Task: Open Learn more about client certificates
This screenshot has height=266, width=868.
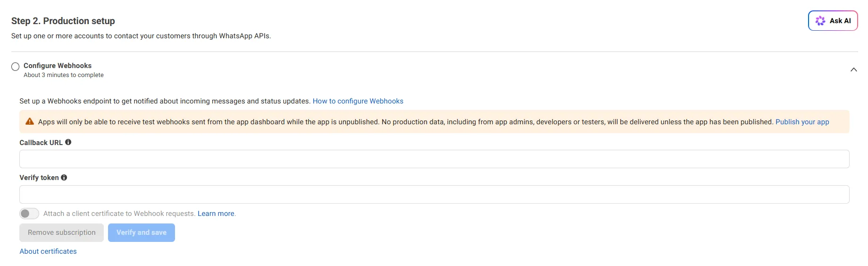Action: point(216,214)
